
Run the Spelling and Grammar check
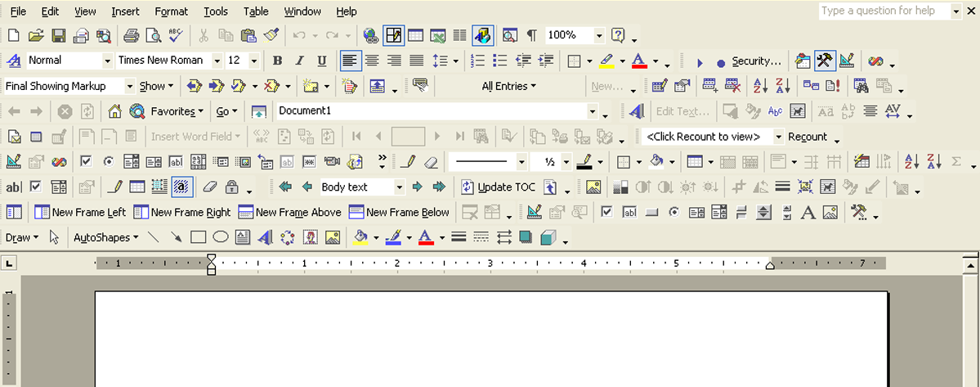tap(175, 35)
